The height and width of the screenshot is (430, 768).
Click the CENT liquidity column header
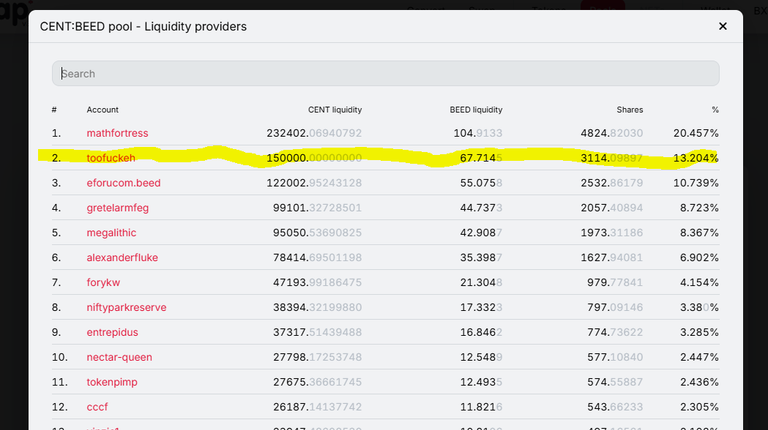click(335, 110)
